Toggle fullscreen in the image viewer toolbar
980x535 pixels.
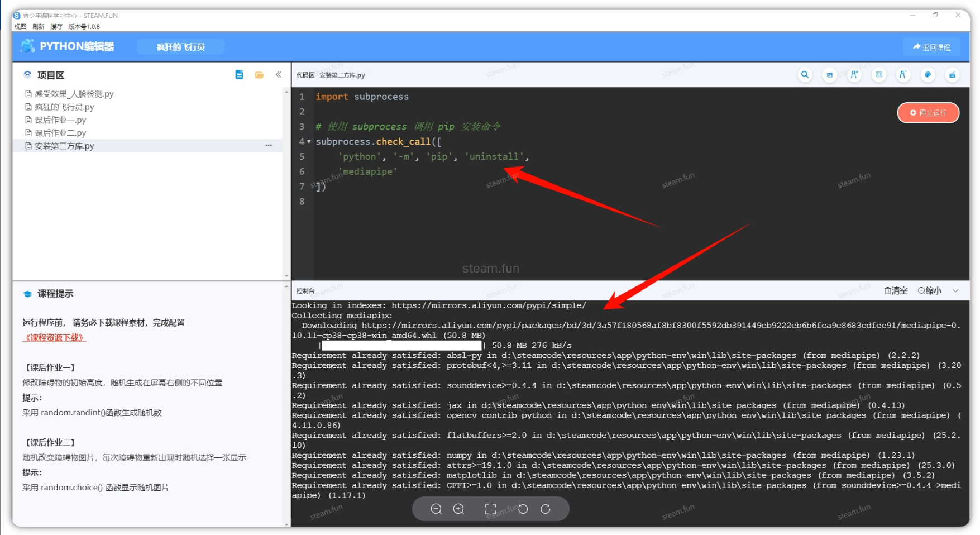pos(490,509)
